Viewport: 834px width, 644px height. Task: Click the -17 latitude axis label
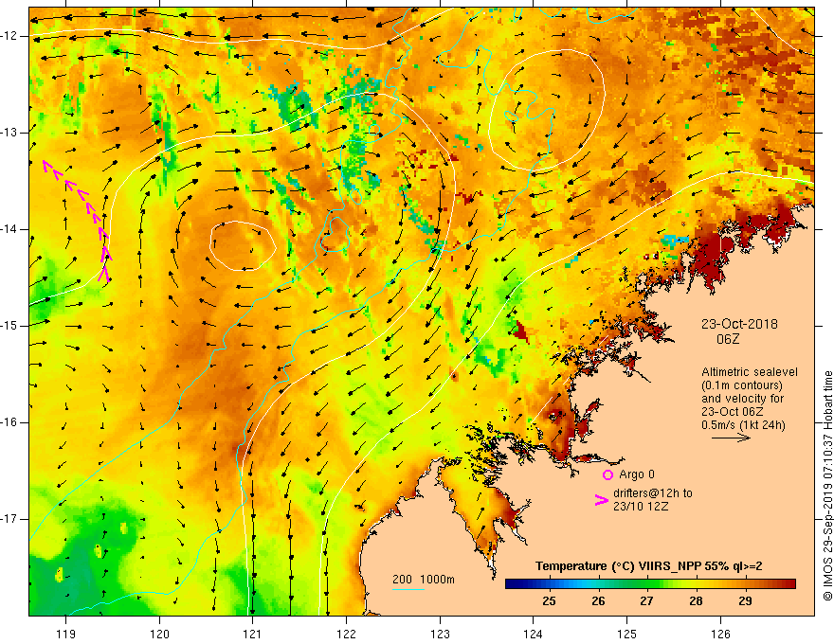9,519
